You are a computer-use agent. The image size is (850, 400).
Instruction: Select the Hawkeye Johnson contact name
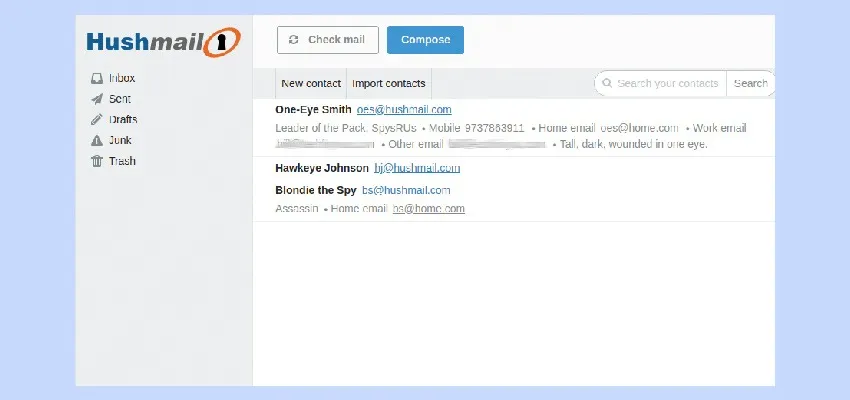coord(322,168)
